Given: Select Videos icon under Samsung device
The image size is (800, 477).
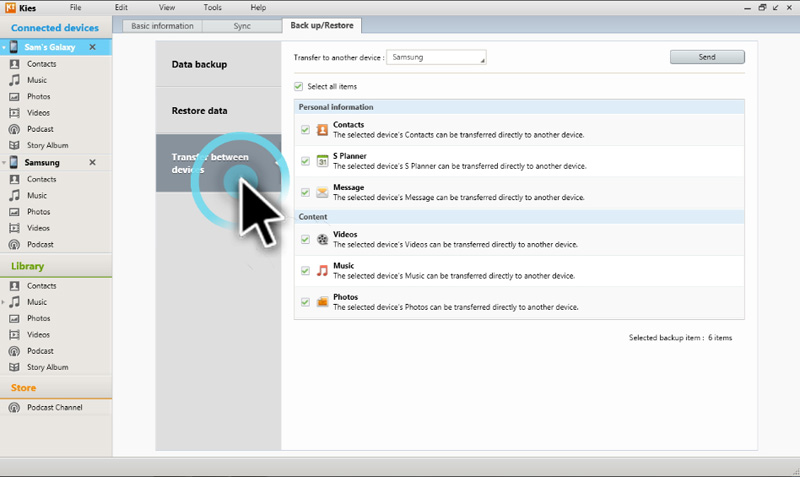Looking at the screenshot, I should click(x=14, y=228).
